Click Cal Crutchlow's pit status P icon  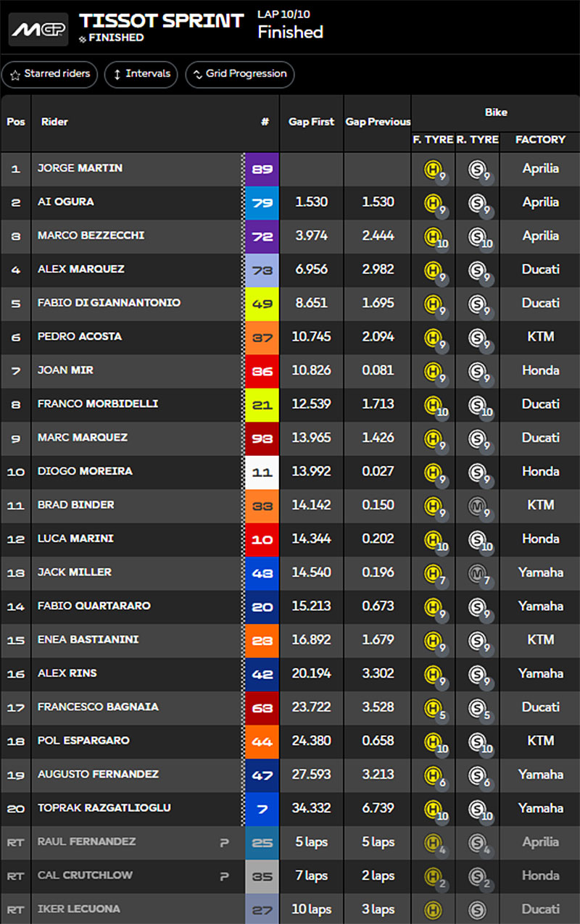225,875
